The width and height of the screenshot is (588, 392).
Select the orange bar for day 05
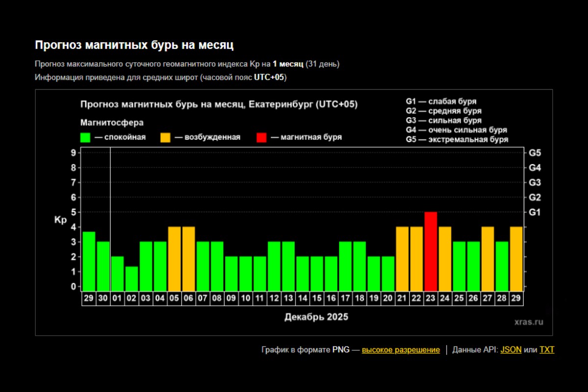(174, 259)
